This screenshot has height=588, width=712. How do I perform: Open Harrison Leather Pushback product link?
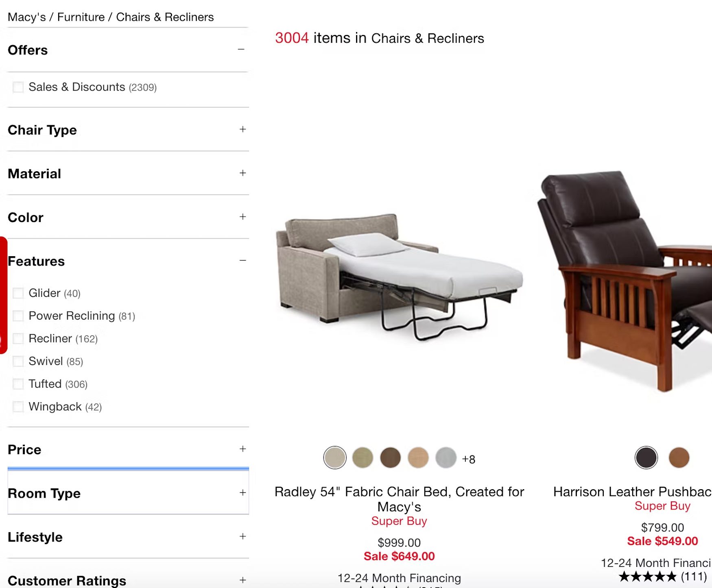[x=632, y=492]
